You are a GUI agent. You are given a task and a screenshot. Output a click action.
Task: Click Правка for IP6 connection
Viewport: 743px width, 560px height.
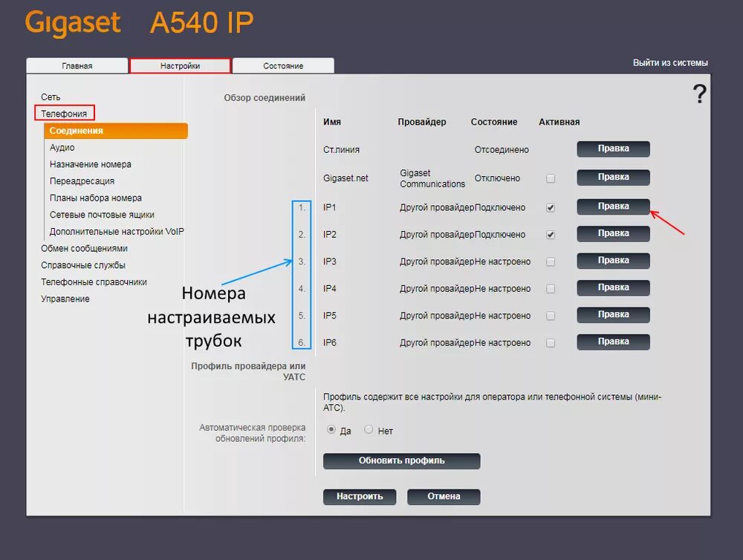[613, 342]
